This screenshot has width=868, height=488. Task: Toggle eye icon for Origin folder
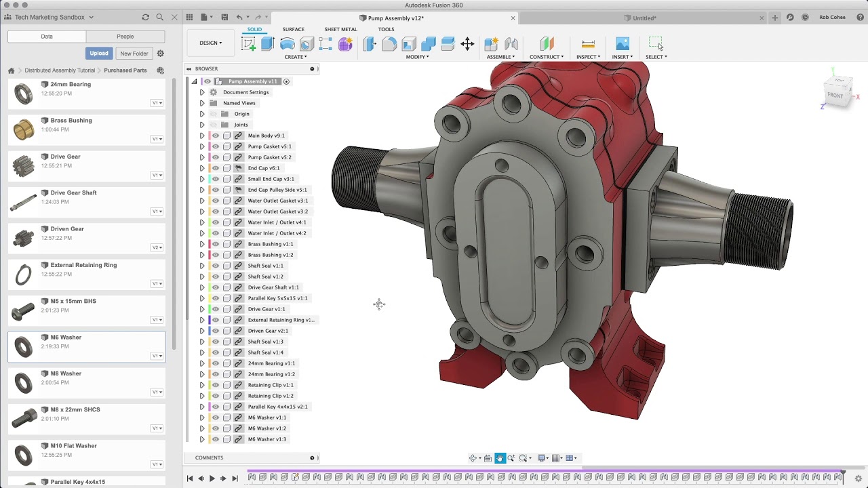point(214,114)
